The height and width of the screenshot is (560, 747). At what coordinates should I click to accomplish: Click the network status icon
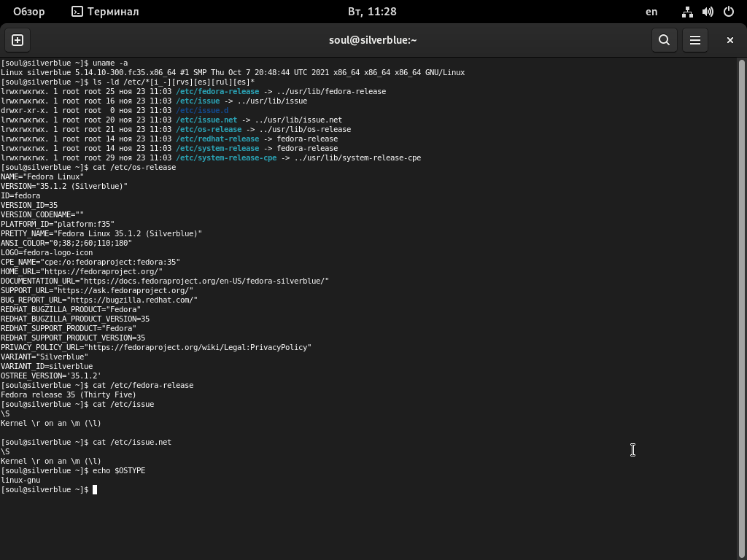[687, 12]
